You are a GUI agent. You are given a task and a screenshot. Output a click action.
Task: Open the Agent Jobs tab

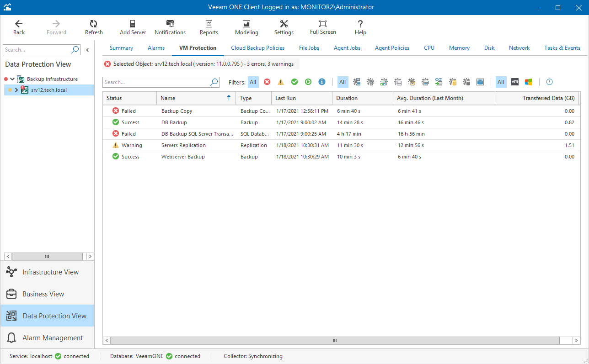347,48
